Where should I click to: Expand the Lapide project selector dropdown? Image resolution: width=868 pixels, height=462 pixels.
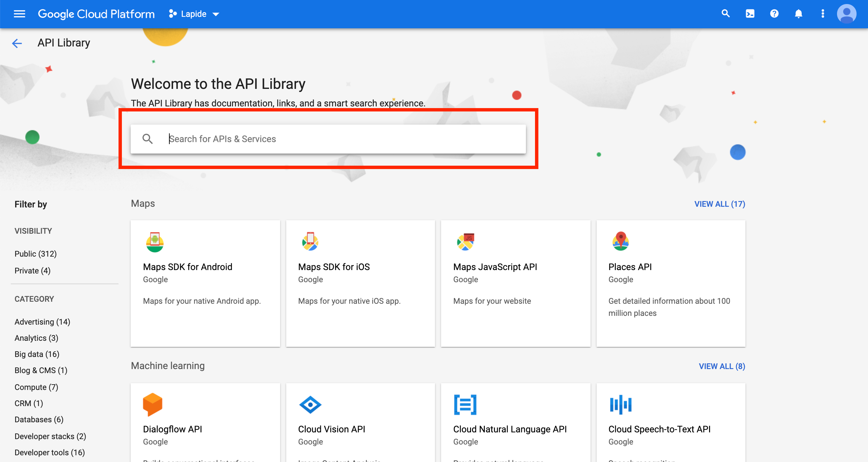click(x=194, y=14)
